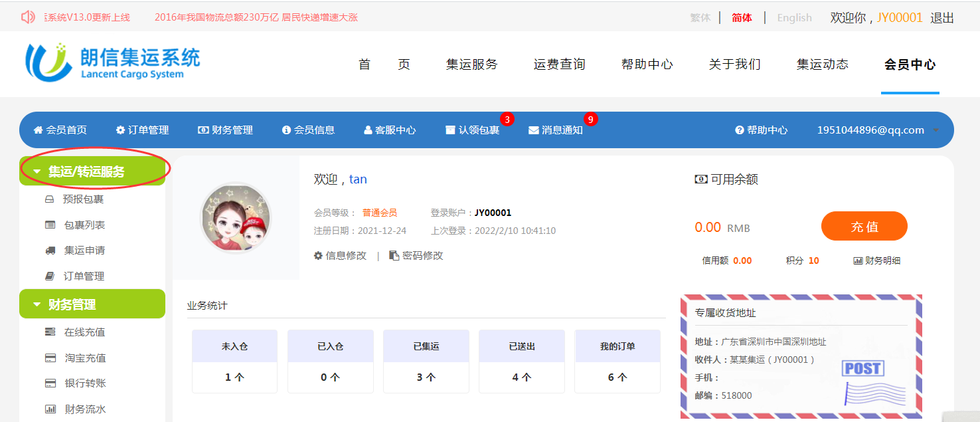Click 退出 to log out
The height and width of the screenshot is (422, 980).
(941, 18)
